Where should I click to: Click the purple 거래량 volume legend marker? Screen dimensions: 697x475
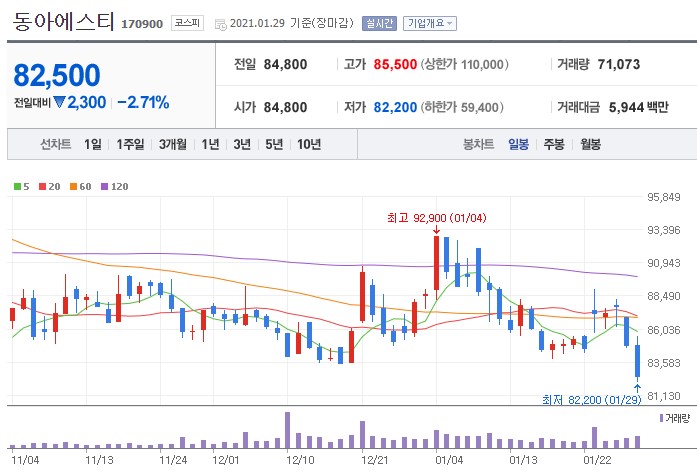point(661,418)
